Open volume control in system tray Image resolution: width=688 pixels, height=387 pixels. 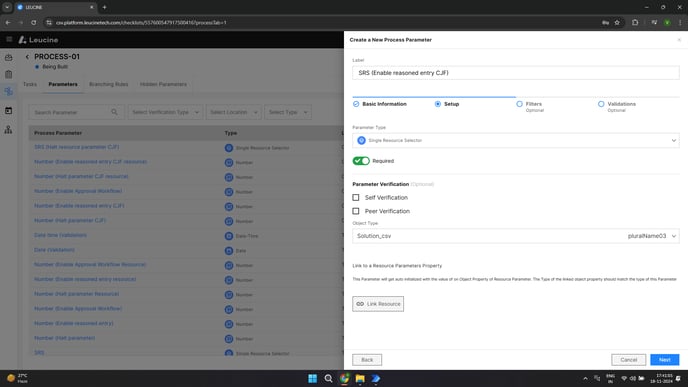coord(632,378)
